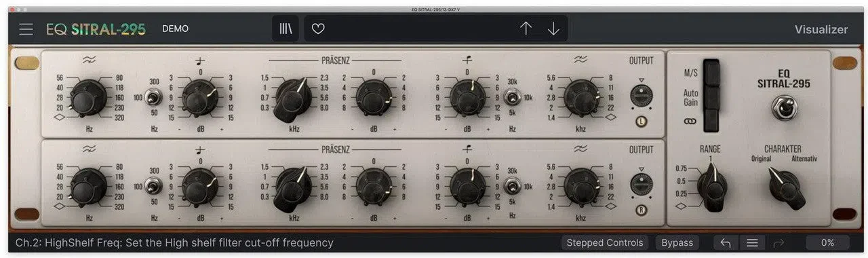868x258 pixels.
Task: Click the channel 1 Output knob
Action: pos(642,96)
